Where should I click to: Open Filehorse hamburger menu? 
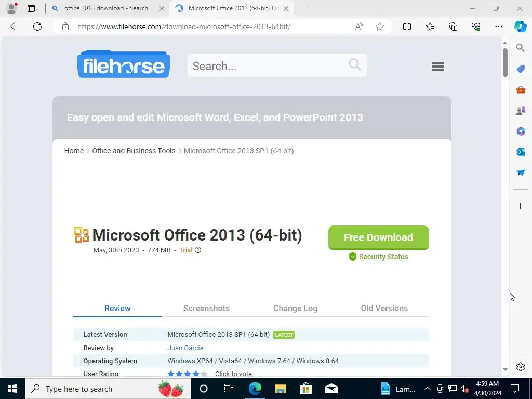[437, 66]
